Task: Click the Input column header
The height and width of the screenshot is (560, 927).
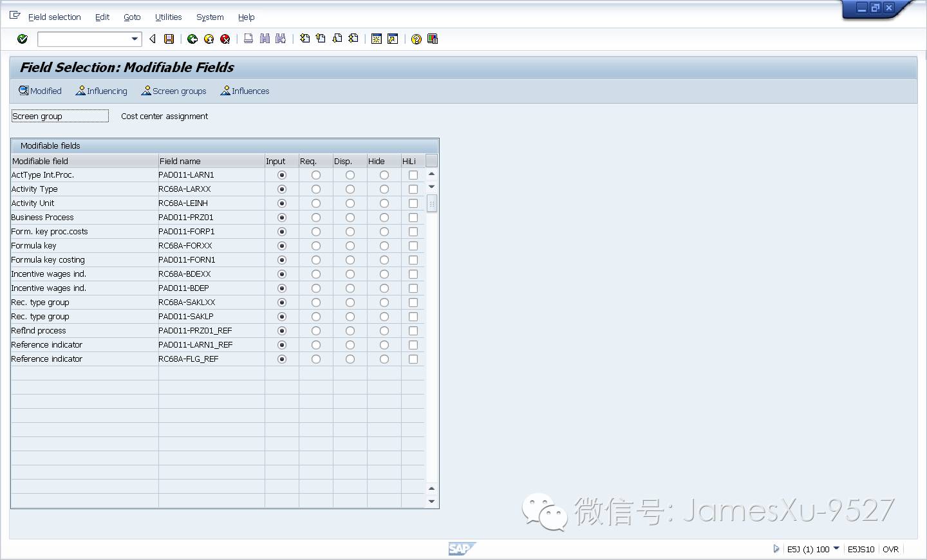Action: (x=282, y=161)
